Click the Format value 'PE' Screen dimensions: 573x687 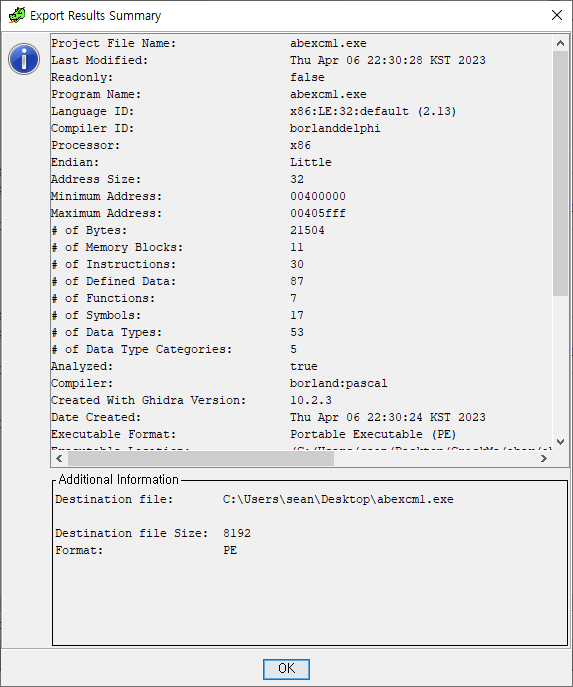click(230, 550)
